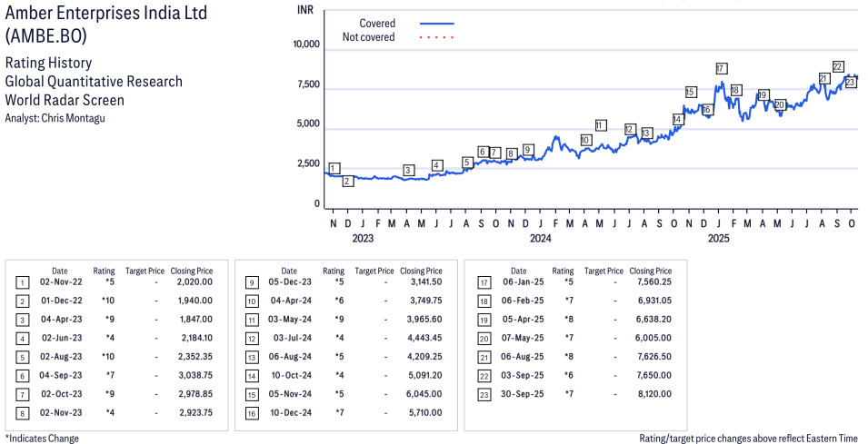Select chart marker 23 at chart's right edge
Viewport: 868px width, 444px height.
pos(850,83)
